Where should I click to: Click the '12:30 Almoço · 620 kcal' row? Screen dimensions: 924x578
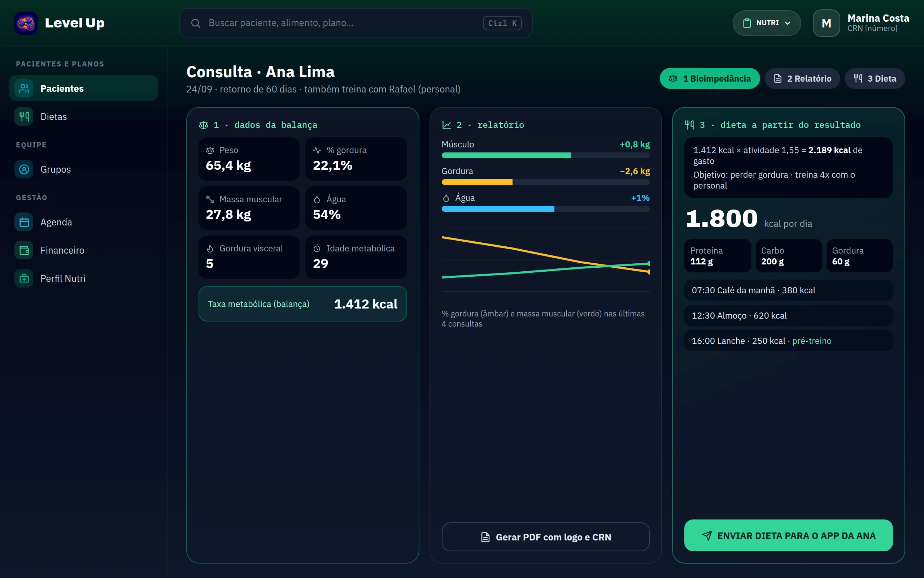click(788, 315)
